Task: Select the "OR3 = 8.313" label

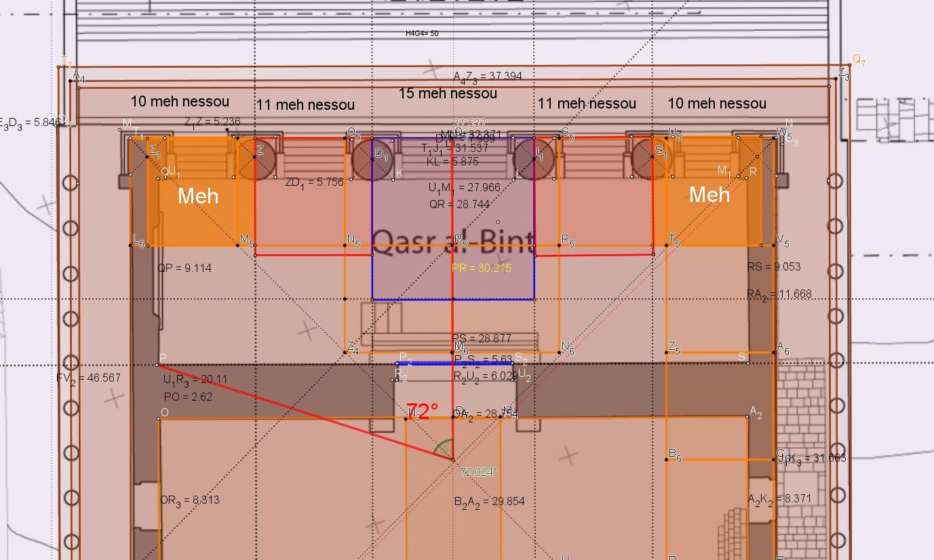Action: tap(189, 500)
